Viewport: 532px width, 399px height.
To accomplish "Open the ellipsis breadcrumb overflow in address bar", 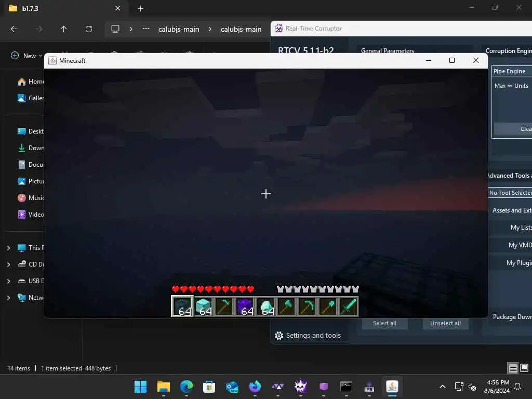I will pos(146,29).
